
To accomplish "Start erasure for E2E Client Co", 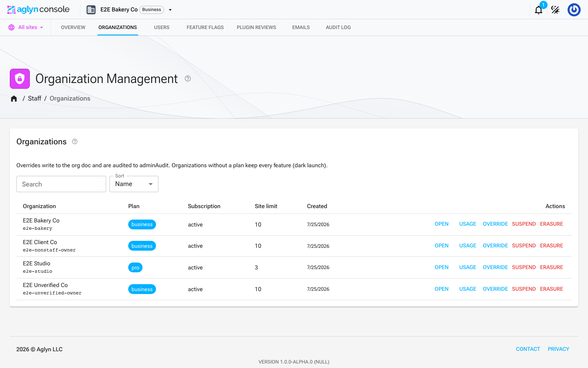I will pos(551,246).
